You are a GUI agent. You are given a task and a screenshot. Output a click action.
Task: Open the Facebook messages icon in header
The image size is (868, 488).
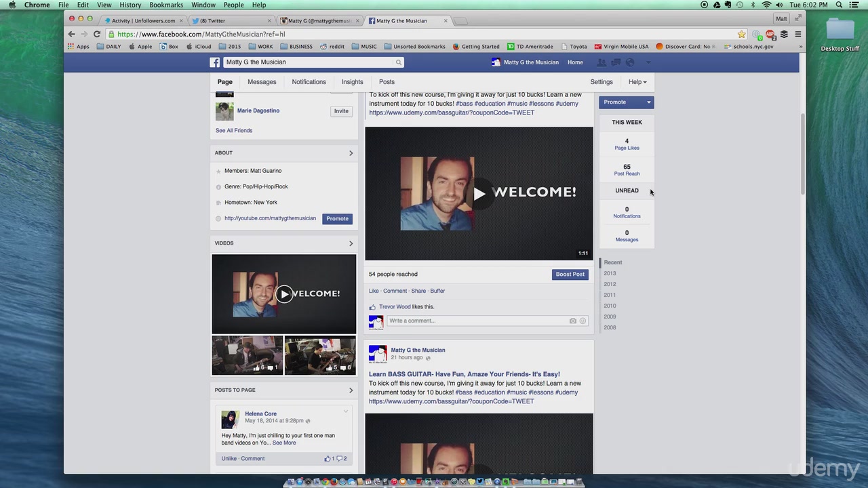click(616, 62)
